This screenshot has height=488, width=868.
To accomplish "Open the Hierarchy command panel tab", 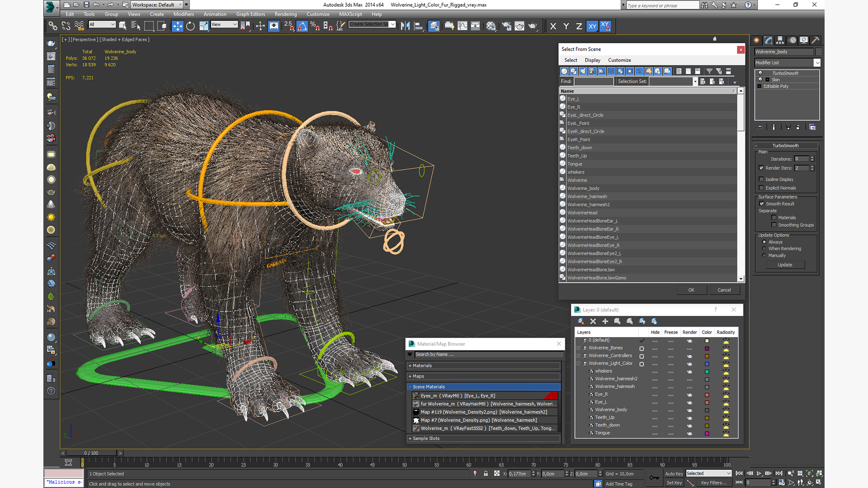I will coord(780,40).
